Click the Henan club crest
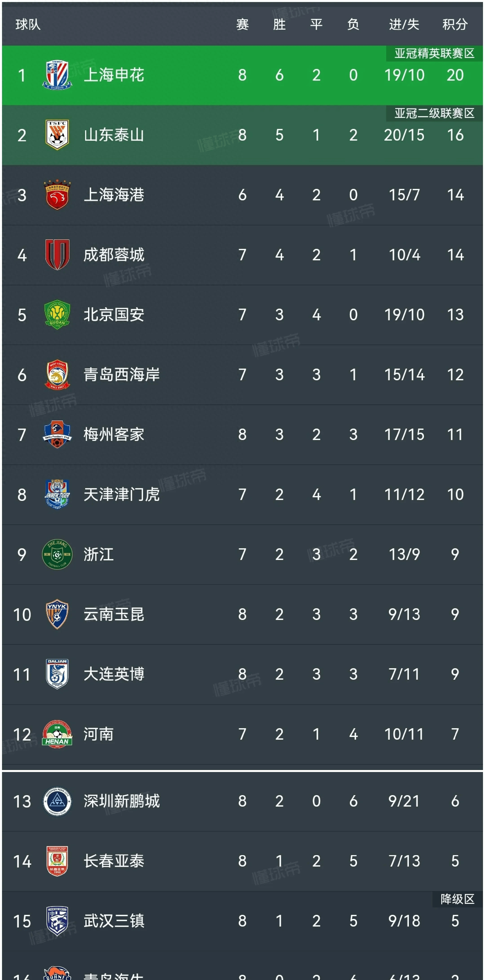This screenshot has width=485, height=980. click(x=57, y=734)
